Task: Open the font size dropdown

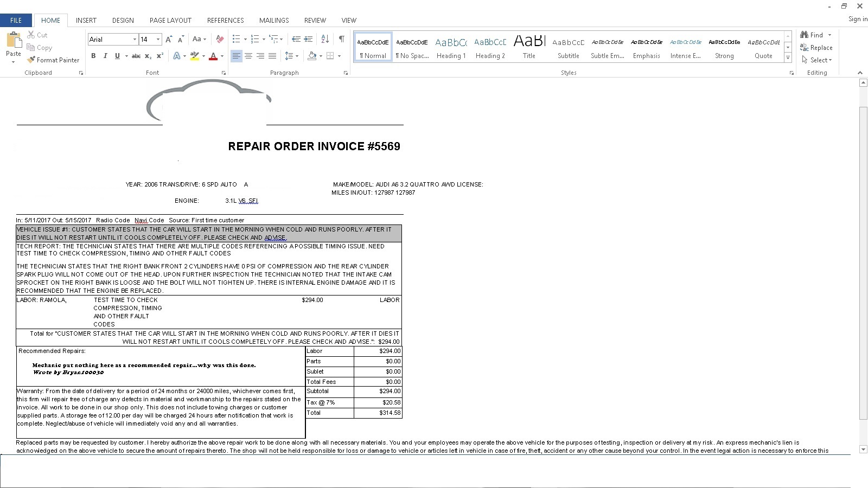Action: [158, 40]
